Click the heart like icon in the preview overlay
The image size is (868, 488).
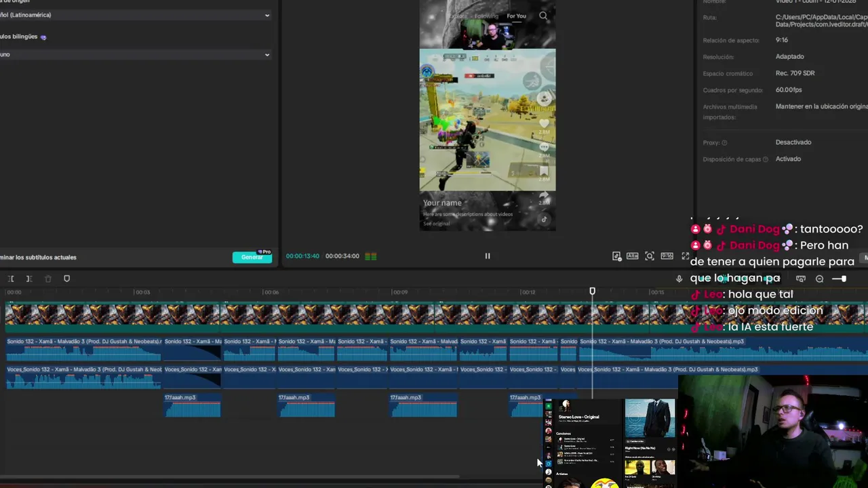[x=544, y=124]
